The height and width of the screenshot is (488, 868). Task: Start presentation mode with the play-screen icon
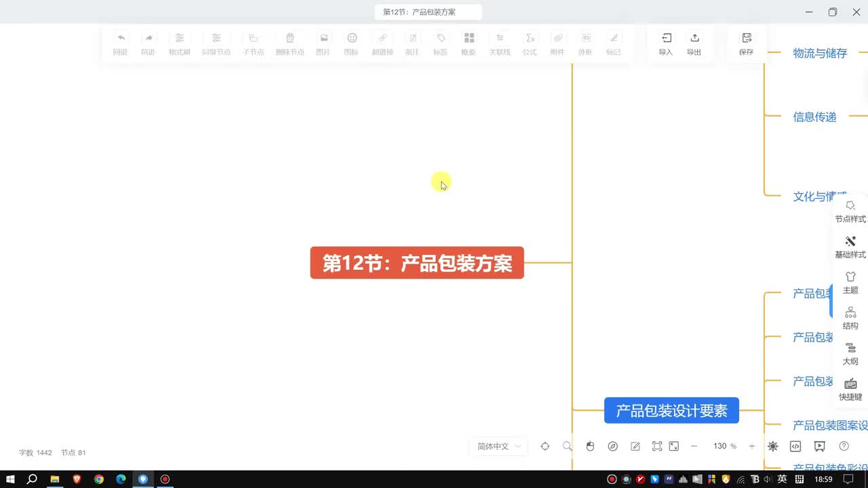[x=820, y=446]
